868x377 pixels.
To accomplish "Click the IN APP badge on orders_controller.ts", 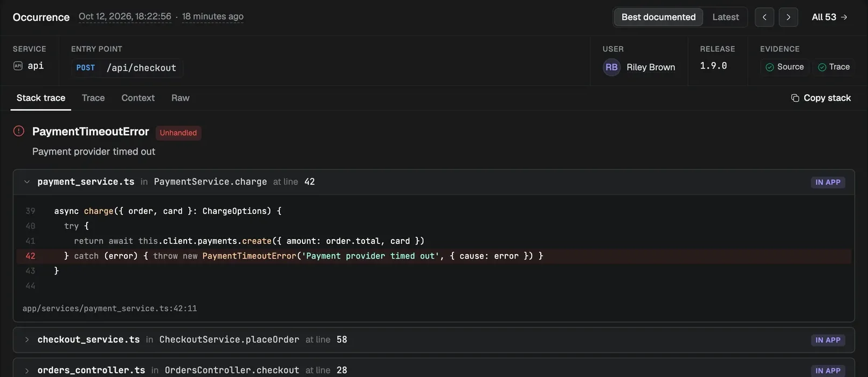I will [828, 371].
